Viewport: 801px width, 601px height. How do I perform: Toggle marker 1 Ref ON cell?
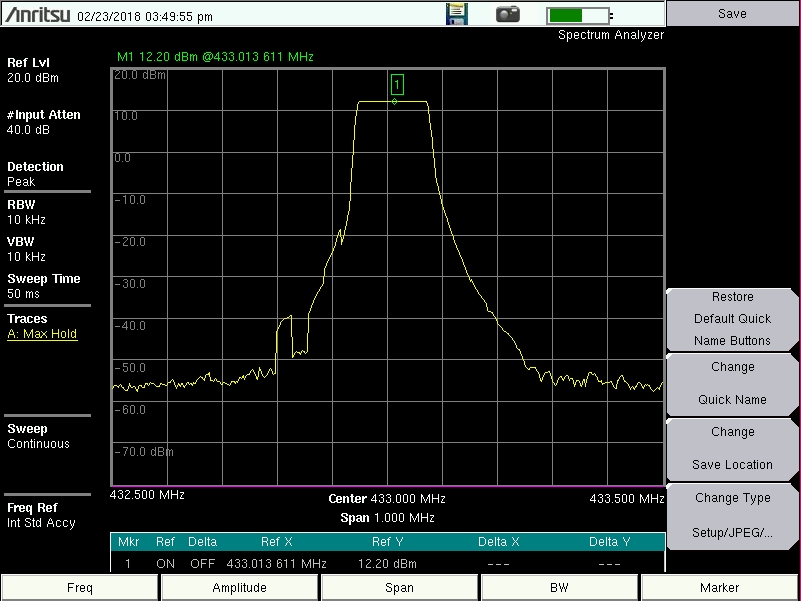(165, 564)
